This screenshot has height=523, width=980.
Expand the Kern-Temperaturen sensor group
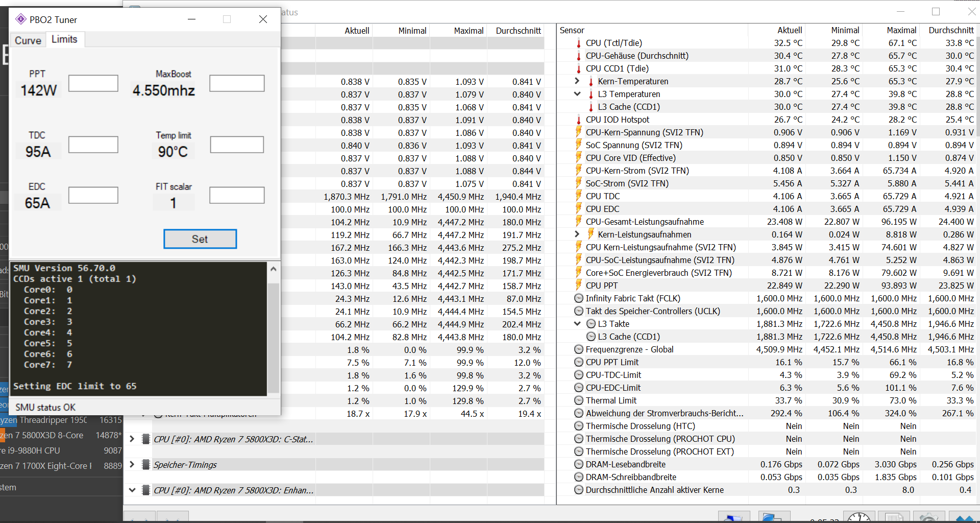pos(577,81)
